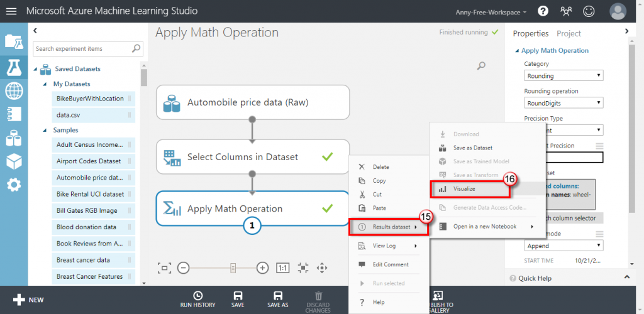Select the BikeBuyerWithLocation dataset
This screenshot has width=644, height=314.
pos(93,99)
